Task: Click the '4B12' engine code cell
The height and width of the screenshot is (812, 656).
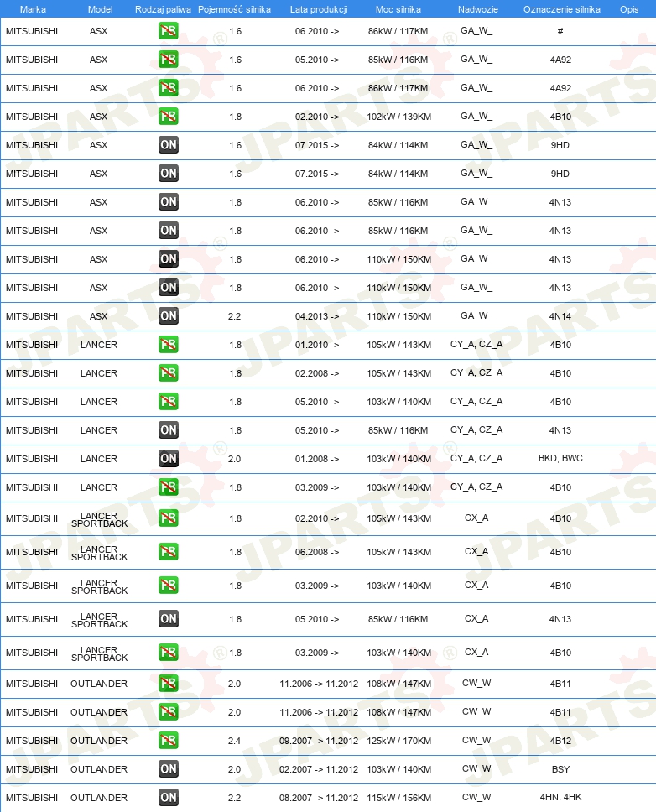Action: [560, 741]
